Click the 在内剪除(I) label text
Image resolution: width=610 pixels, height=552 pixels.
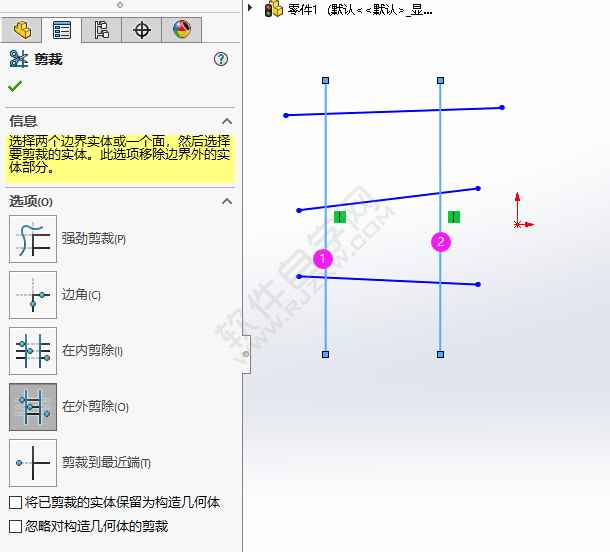(92, 351)
